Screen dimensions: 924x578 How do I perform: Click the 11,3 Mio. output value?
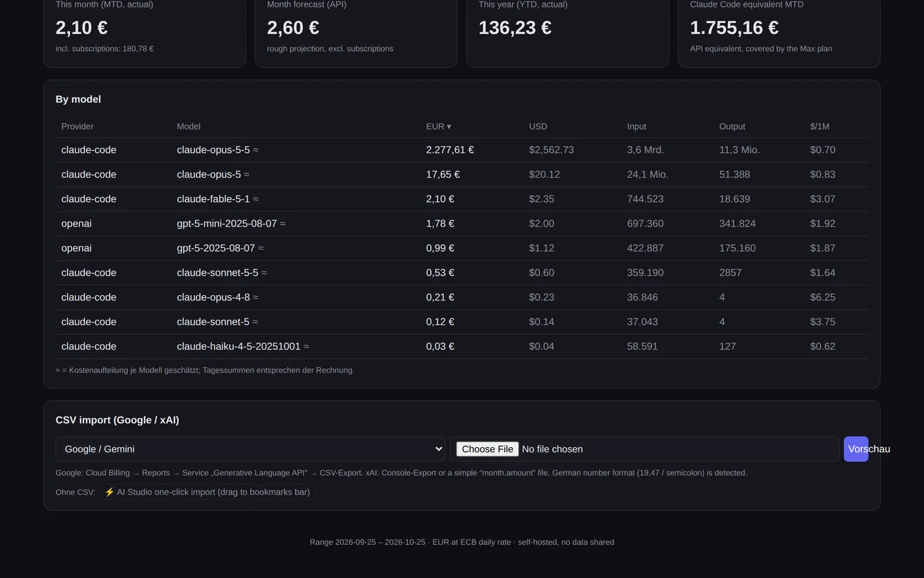(739, 150)
